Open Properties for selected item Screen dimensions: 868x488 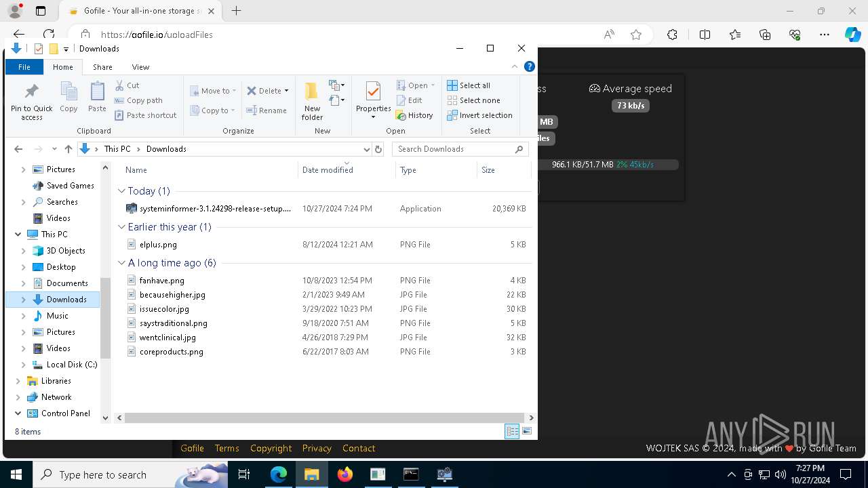(x=373, y=100)
